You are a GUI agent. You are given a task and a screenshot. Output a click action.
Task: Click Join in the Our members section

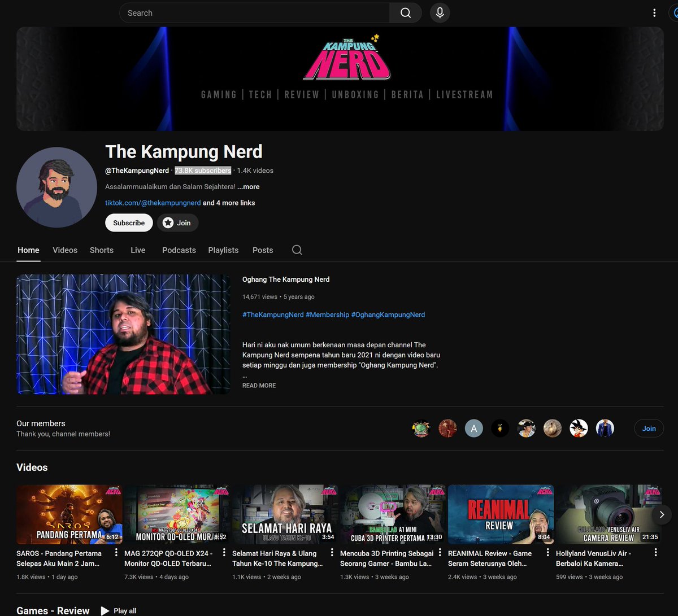pyautogui.click(x=649, y=429)
